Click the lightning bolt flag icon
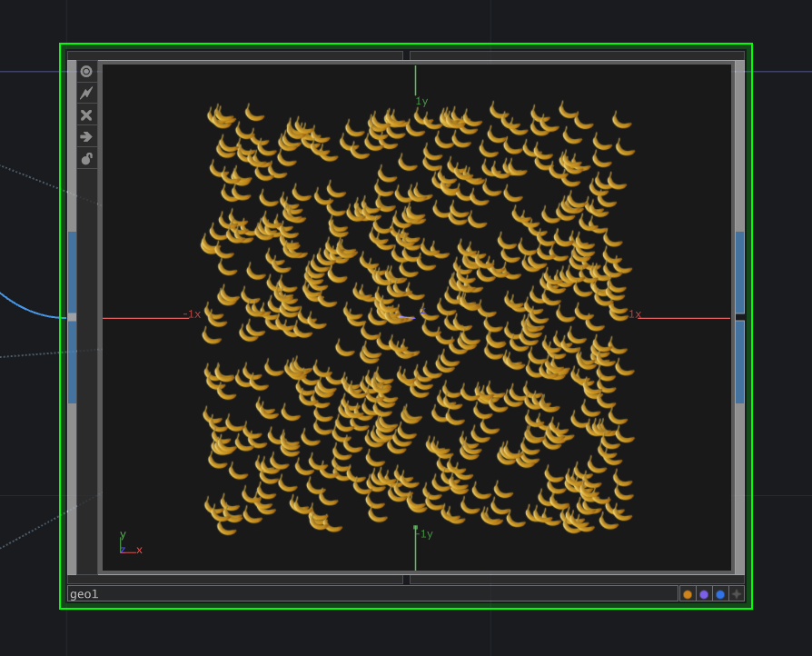The height and width of the screenshot is (656, 812). click(x=86, y=93)
